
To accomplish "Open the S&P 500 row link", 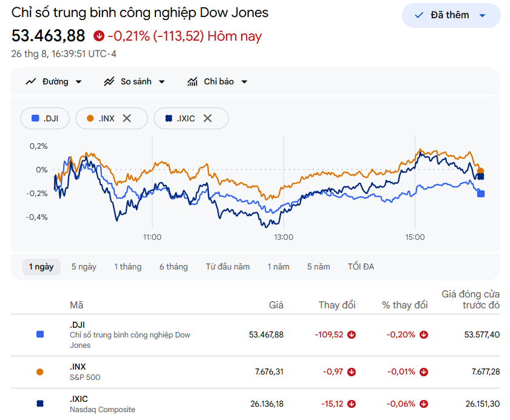I will tap(256, 372).
